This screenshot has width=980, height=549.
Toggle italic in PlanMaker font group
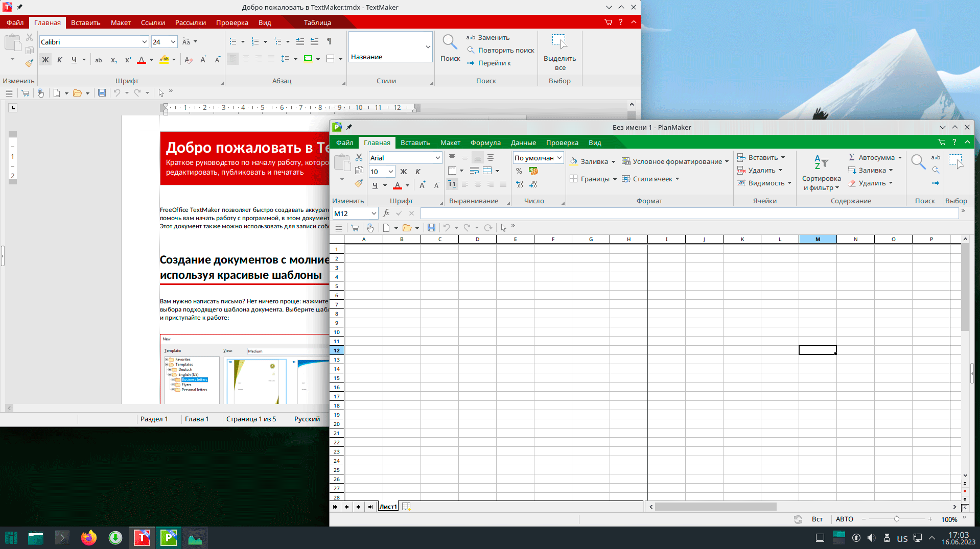point(418,172)
